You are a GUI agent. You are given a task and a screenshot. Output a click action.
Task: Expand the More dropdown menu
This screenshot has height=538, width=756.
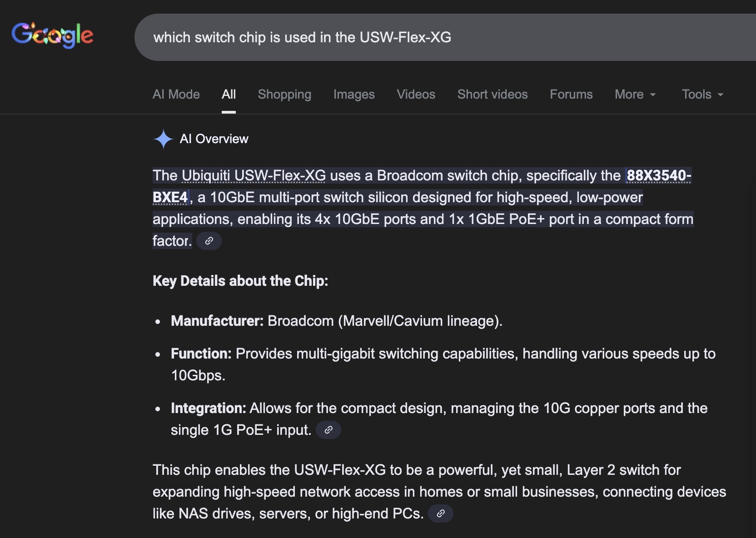[x=635, y=95]
